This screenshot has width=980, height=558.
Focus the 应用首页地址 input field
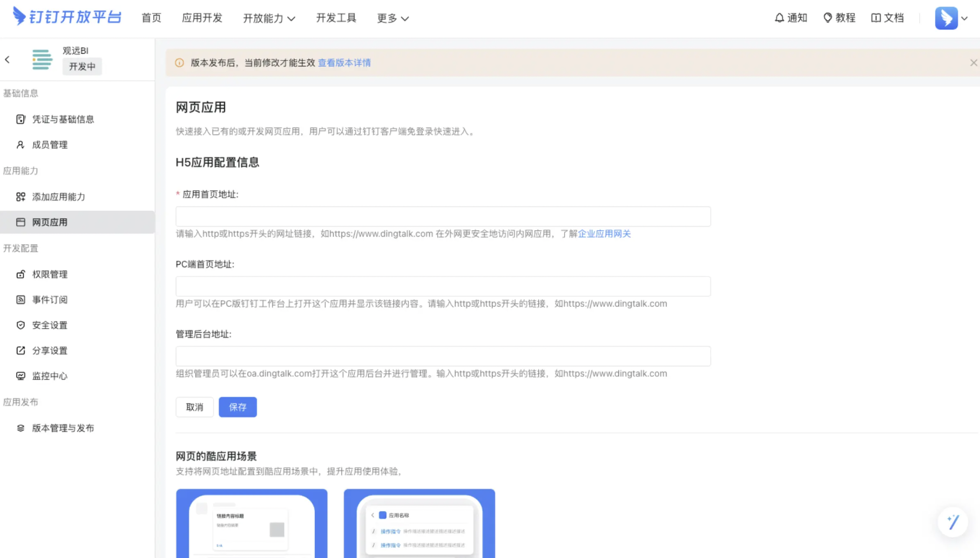pyautogui.click(x=443, y=217)
